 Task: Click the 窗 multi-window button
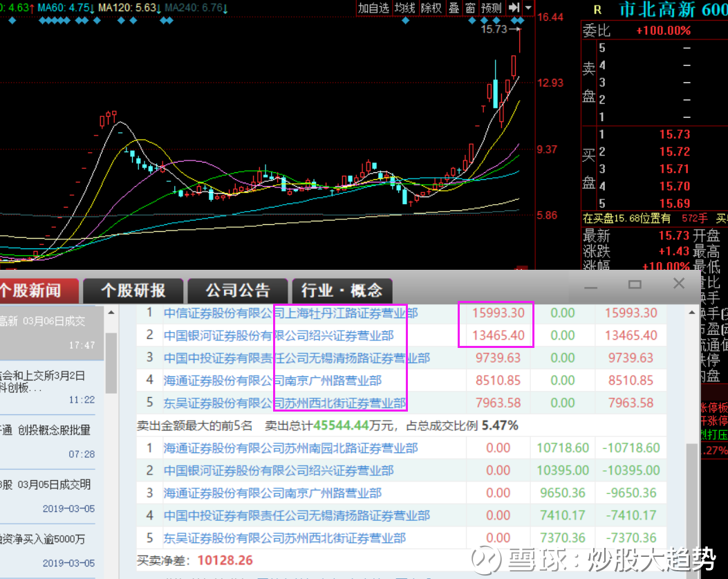[x=470, y=8]
